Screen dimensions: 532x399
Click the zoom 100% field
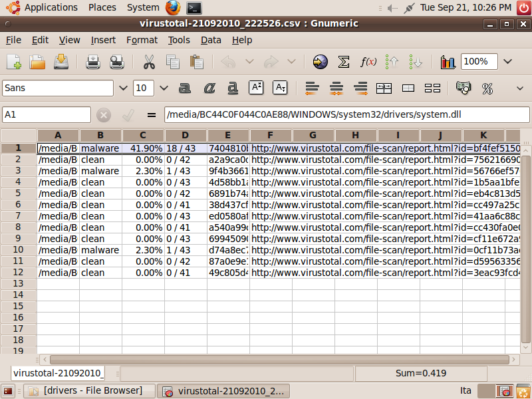[479, 61]
